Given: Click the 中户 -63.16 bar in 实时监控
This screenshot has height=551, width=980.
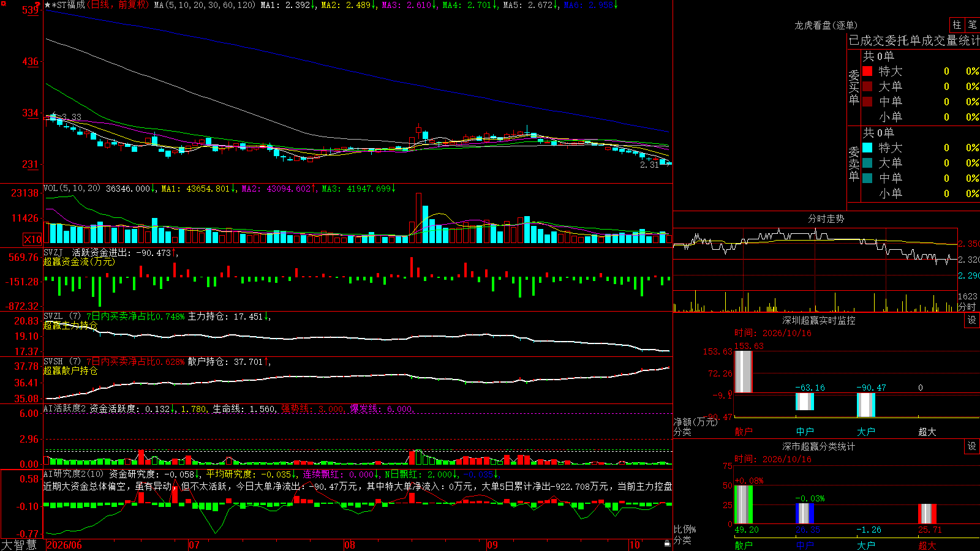Looking at the screenshot, I should coord(805,402).
